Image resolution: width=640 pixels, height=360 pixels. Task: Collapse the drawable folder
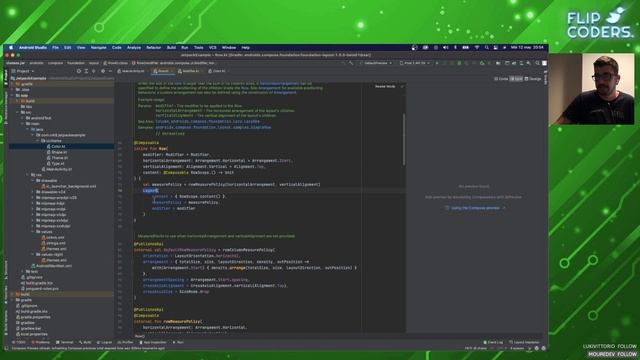[33, 180]
